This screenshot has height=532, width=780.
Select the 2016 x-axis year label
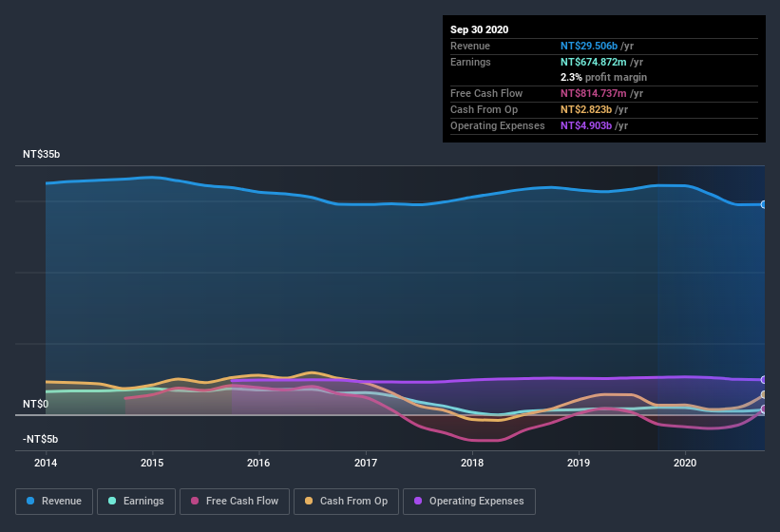(258, 463)
